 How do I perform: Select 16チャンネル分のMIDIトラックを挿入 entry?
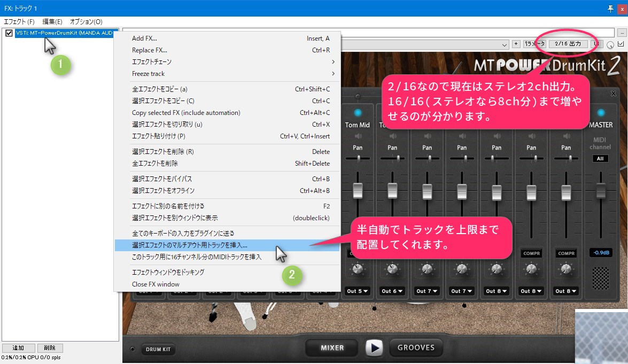(x=228, y=257)
